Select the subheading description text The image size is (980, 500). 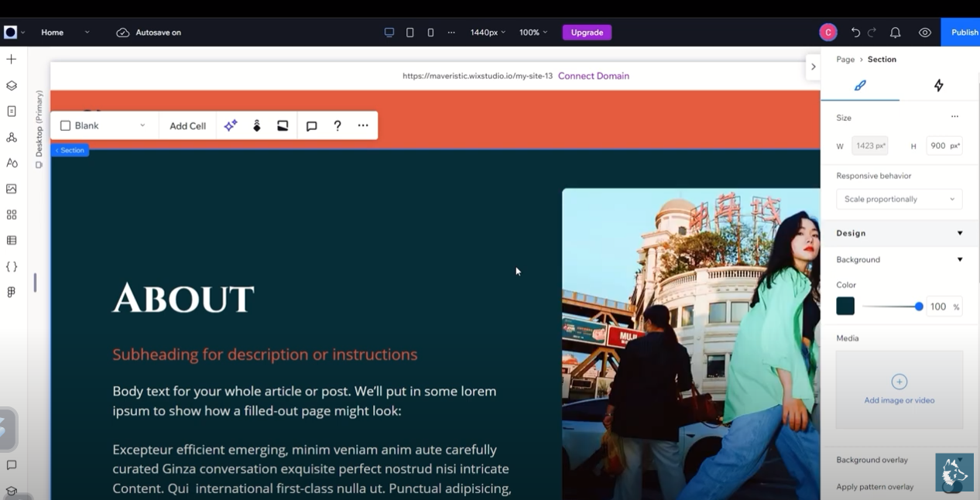(265, 354)
